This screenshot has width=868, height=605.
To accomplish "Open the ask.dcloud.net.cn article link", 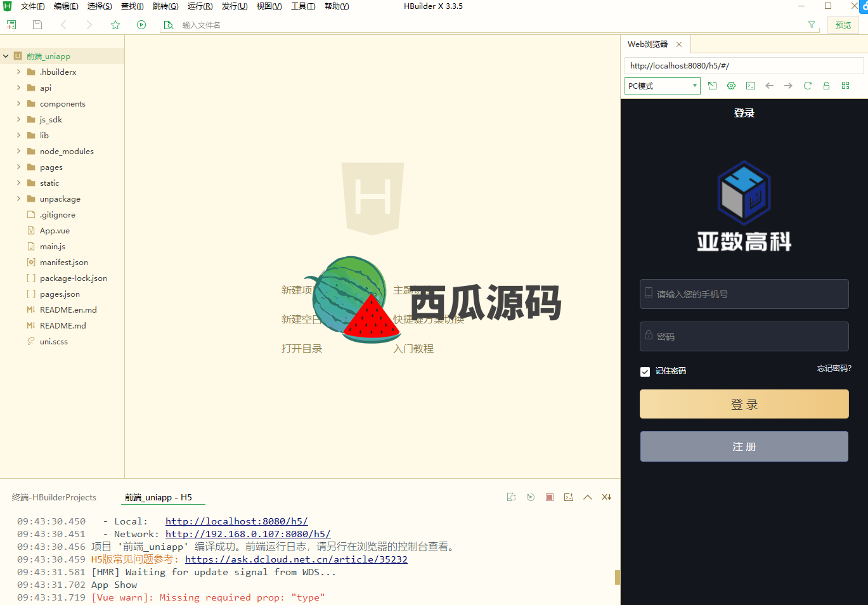I will [x=296, y=559].
